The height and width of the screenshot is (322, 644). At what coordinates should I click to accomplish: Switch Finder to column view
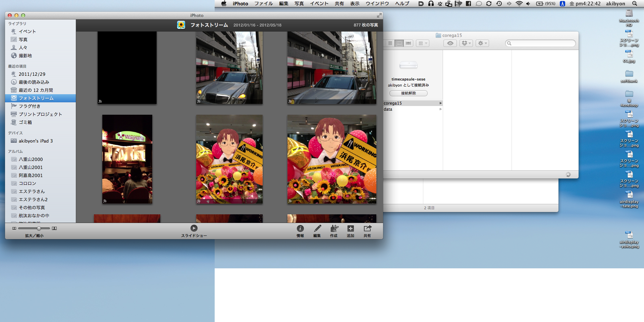click(399, 43)
